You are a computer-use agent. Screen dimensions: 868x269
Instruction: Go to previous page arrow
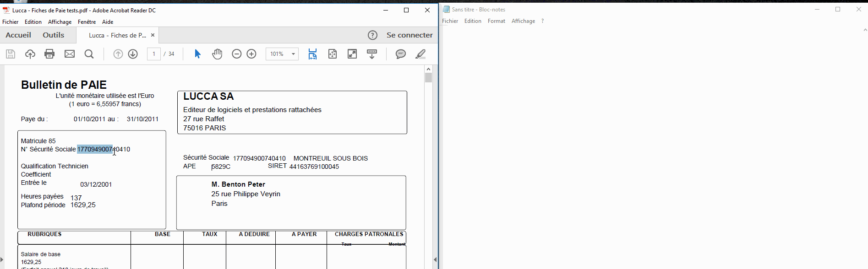[x=118, y=54]
